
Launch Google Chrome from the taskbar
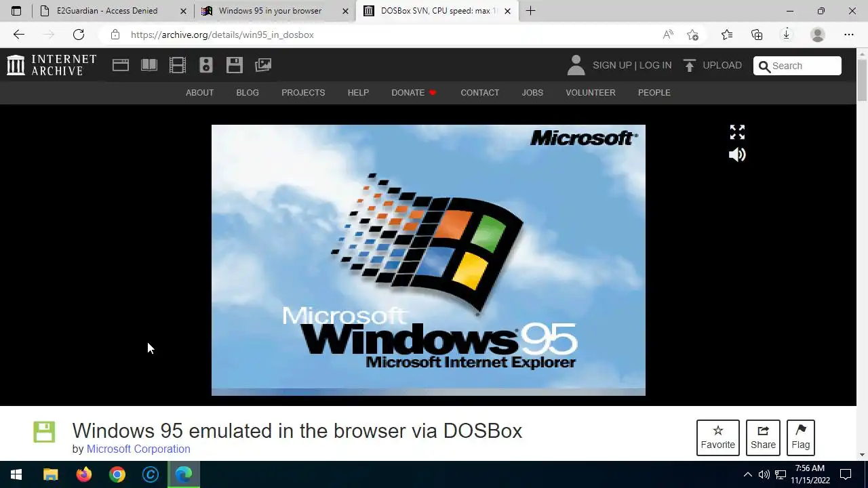117,474
